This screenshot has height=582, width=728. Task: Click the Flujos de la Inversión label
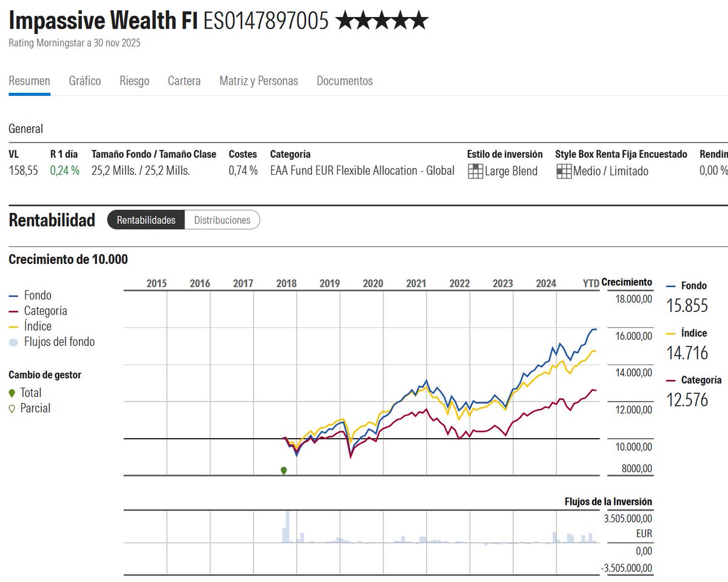pyautogui.click(x=608, y=502)
